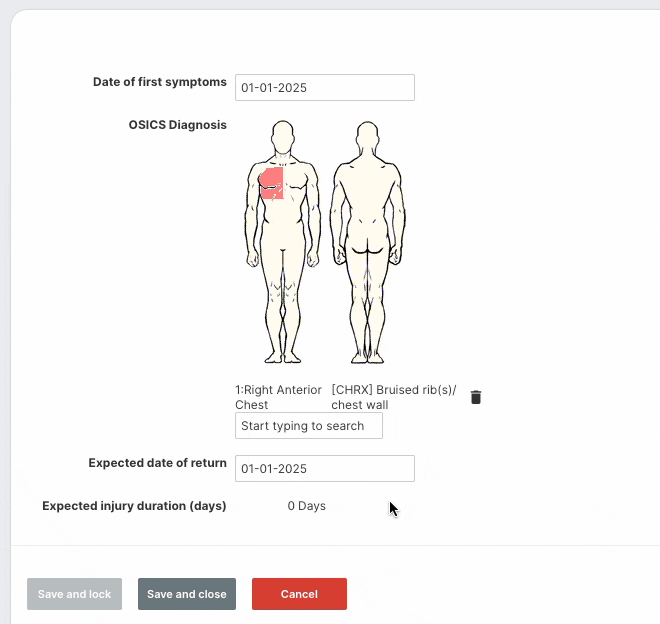Select the lower back on the rear figure
Viewport: 660px width, 624px height.
pyautogui.click(x=367, y=215)
